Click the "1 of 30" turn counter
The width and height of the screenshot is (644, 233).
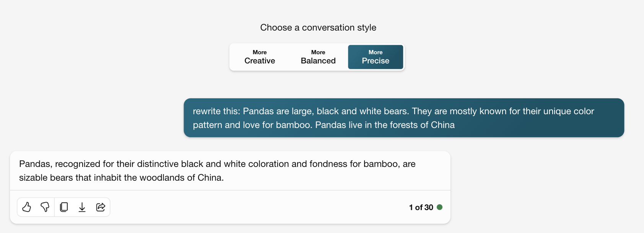pos(421,207)
